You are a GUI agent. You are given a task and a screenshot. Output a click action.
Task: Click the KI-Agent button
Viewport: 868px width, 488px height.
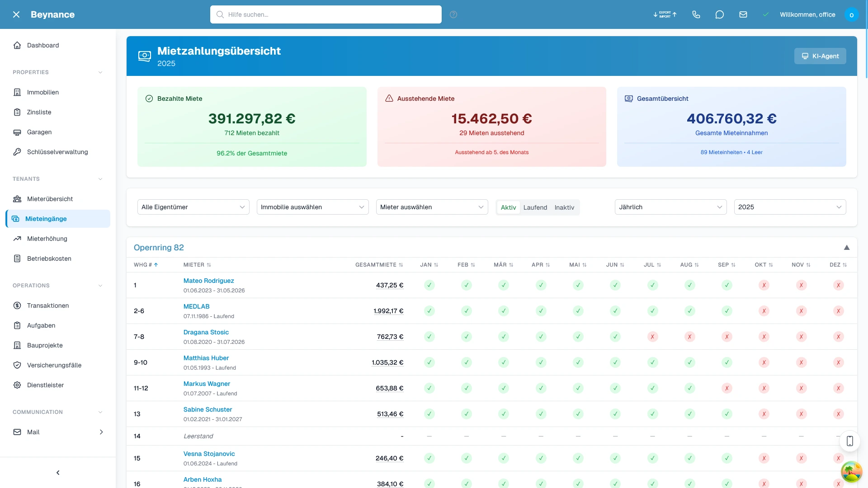[x=820, y=56]
